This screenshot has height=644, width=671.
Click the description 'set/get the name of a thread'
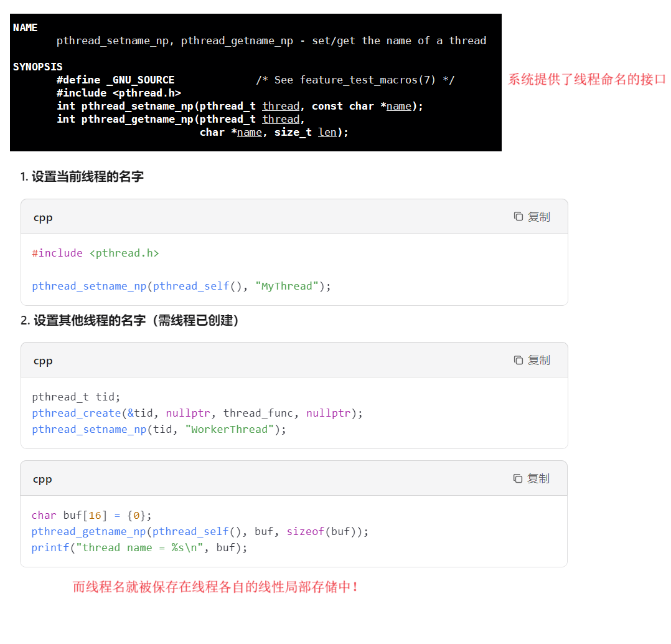coord(399,40)
